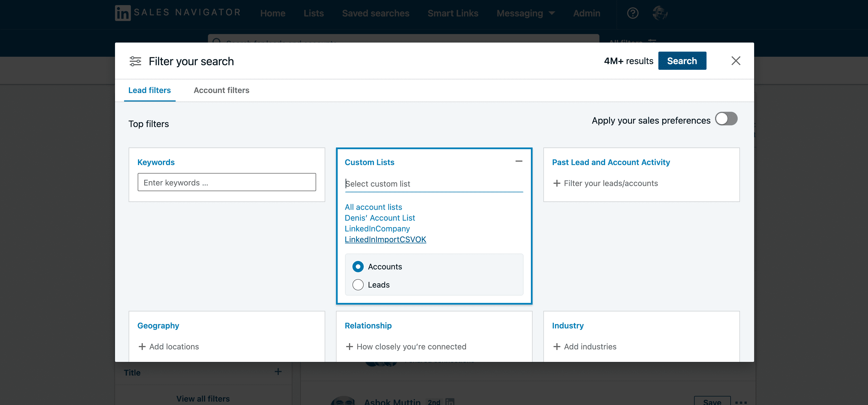Expand Add locations in Geography
The height and width of the screenshot is (405, 868).
point(169,346)
